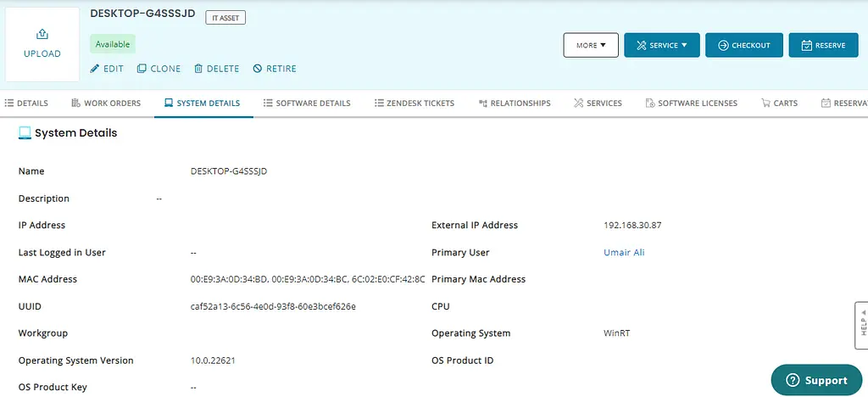Go to Software Details tab
Viewport: 868px width, 397px height.
tap(307, 103)
